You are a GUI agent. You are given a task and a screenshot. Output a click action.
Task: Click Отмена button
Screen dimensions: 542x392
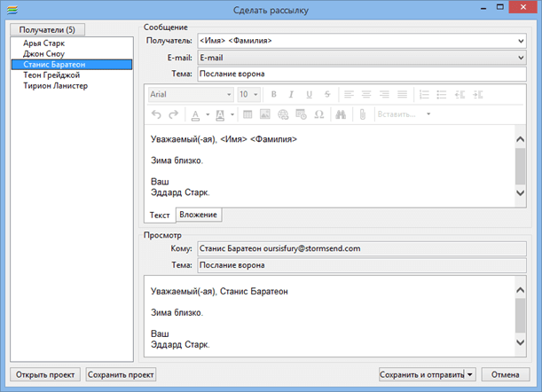pos(506,374)
